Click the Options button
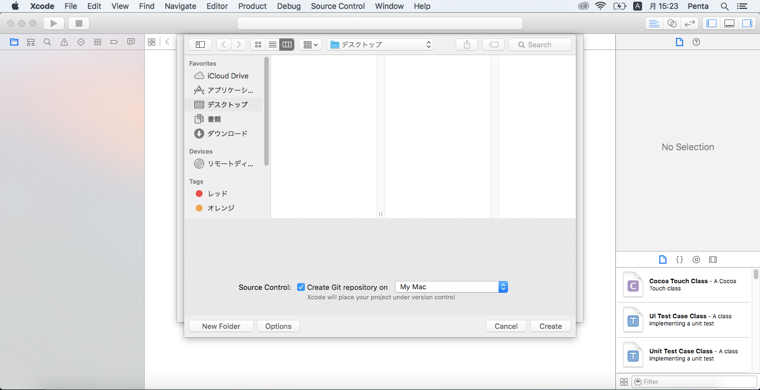The width and height of the screenshot is (760, 390). (x=278, y=326)
